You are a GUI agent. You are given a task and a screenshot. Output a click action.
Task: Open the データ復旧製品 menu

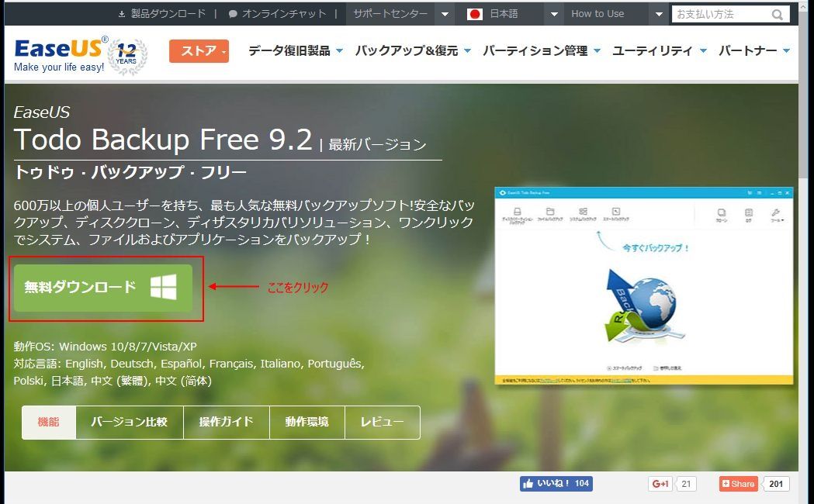[296, 51]
